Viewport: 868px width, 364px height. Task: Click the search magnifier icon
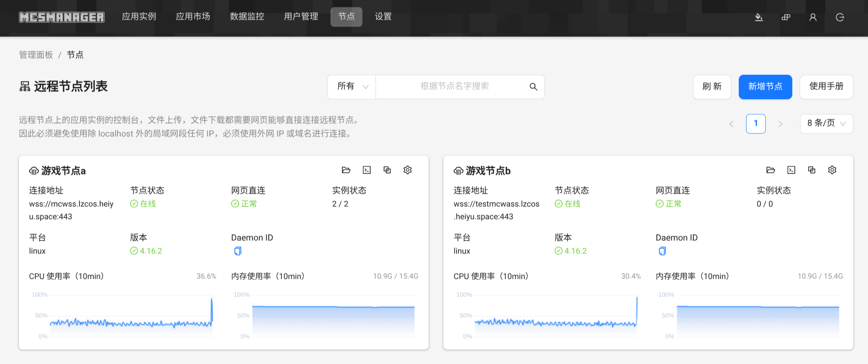[x=533, y=87]
